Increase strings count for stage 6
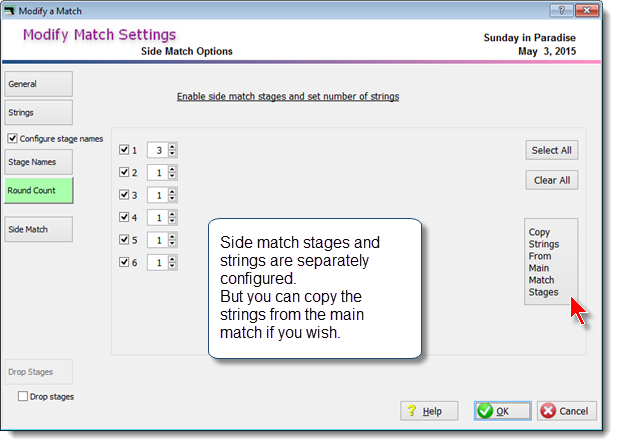 point(172,259)
